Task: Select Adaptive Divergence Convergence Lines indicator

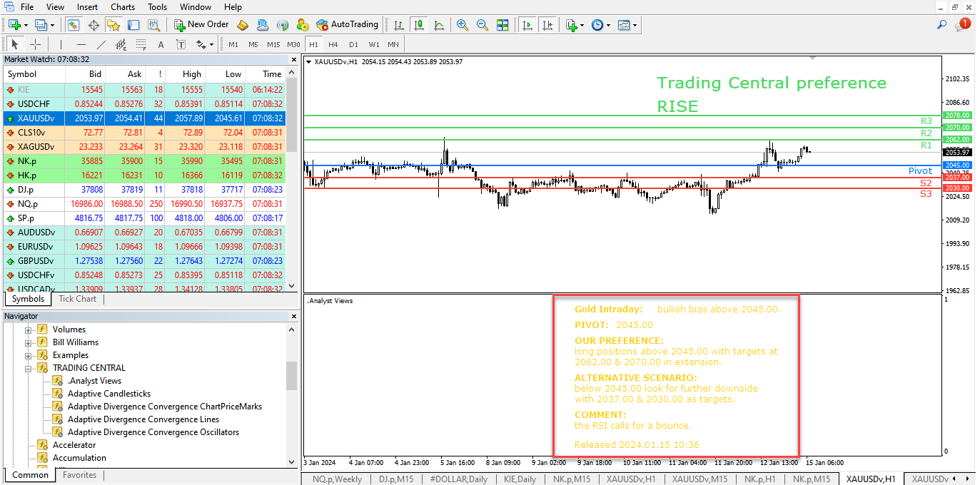Action: (143, 419)
